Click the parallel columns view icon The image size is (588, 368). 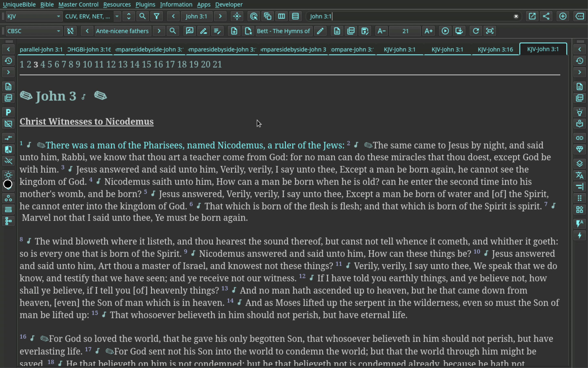pyautogui.click(x=281, y=16)
